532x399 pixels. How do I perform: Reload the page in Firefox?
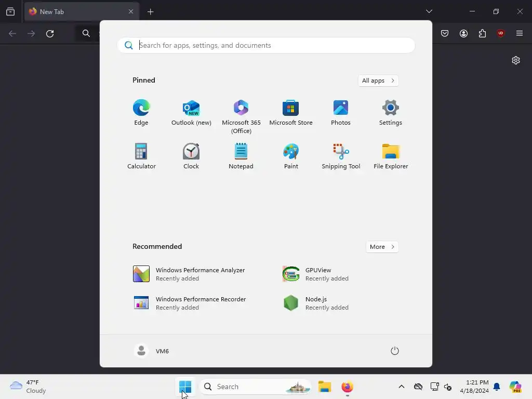pos(50,33)
